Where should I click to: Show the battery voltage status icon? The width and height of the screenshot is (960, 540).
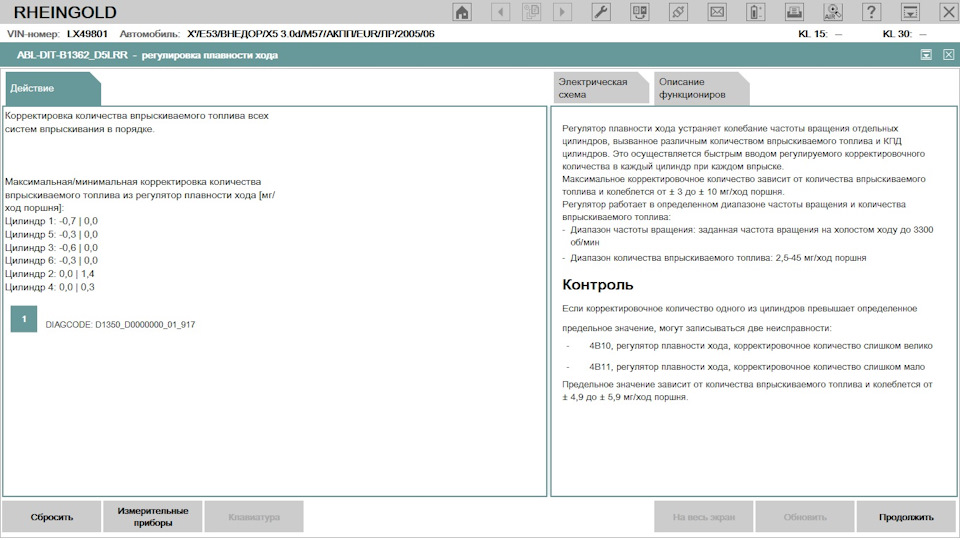tap(756, 12)
